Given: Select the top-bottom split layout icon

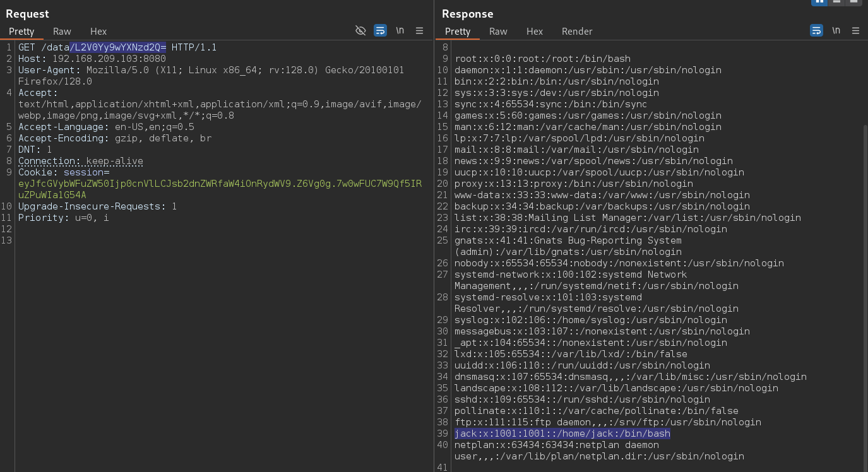Looking at the screenshot, I should 836,2.
